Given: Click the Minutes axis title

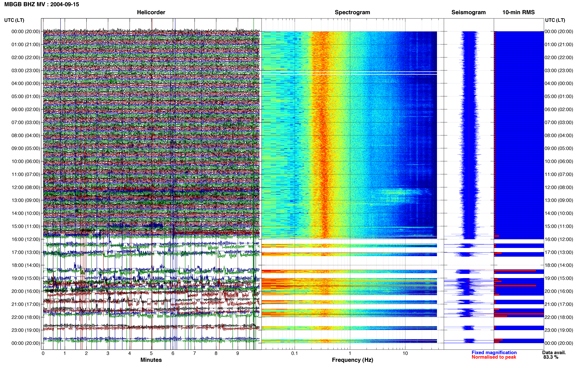Looking at the screenshot, I should point(151,360).
